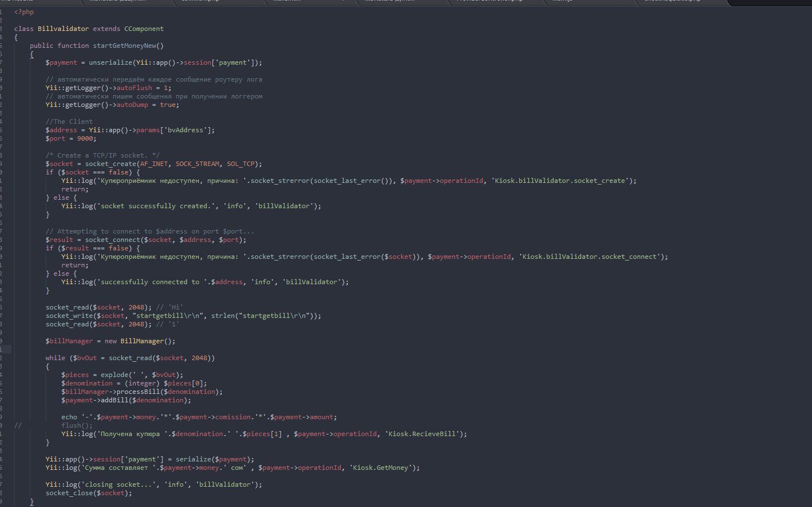Click the class name 'Billvalidator'
Screen dimensions: 812x507
click(x=63, y=29)
